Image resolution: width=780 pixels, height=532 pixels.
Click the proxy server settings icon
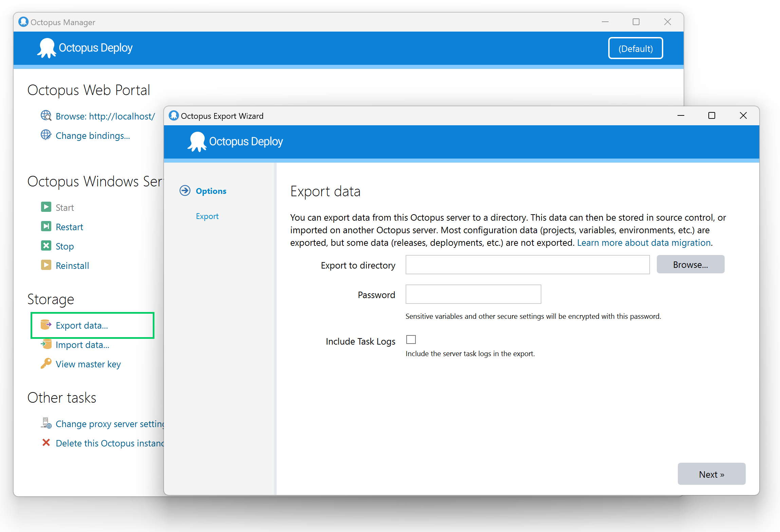coord(46,423)
